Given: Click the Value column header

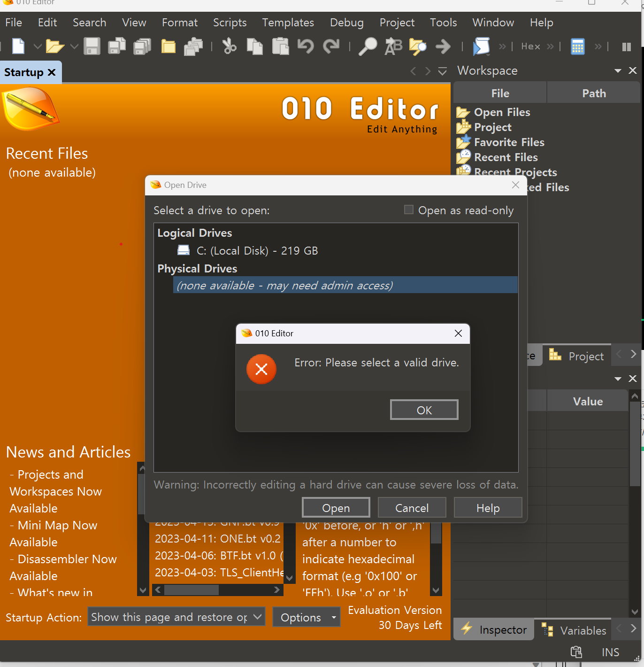Looking at the screenshot, I should (x=588, y=401).
